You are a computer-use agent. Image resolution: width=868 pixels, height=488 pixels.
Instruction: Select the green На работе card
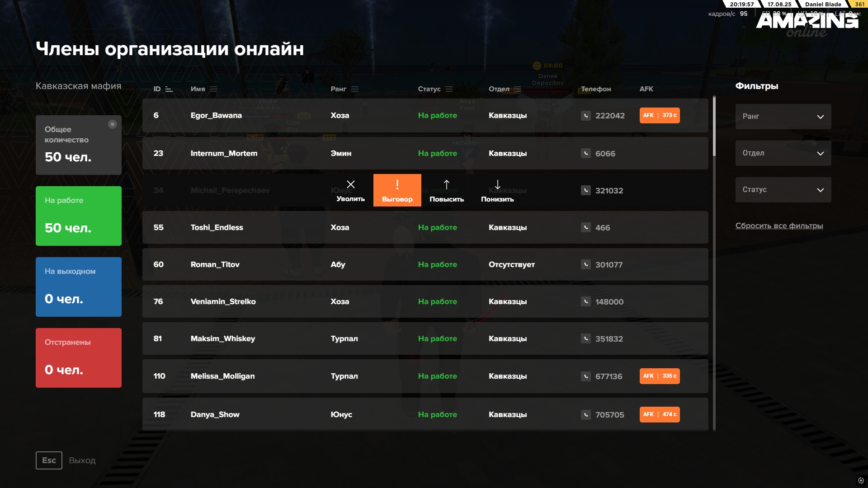[79, 216]
